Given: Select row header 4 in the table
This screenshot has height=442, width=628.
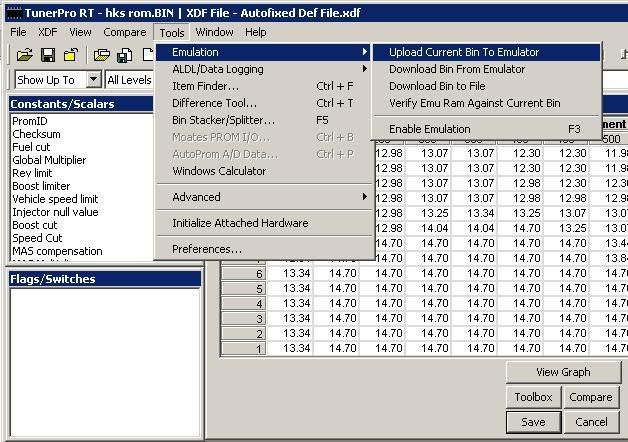Looking at the screenshot, I should coord(244,303).
